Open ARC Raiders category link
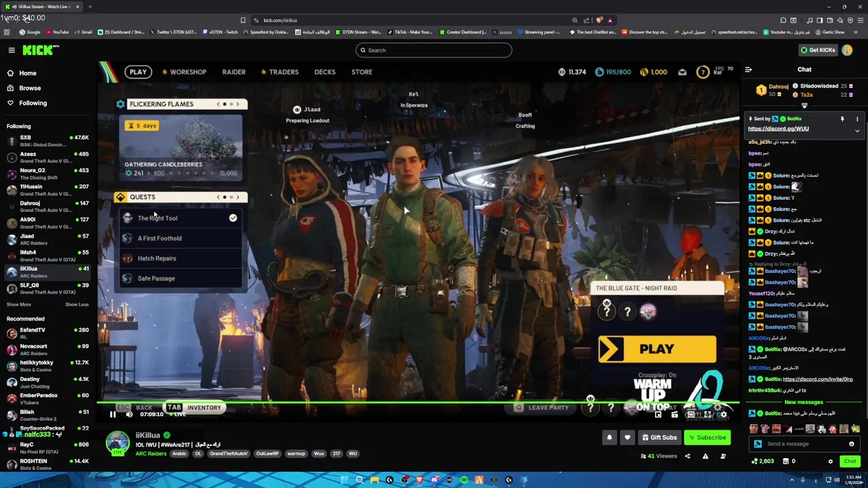The height and width of the screenshot is (488, 868). click(151, 453)
